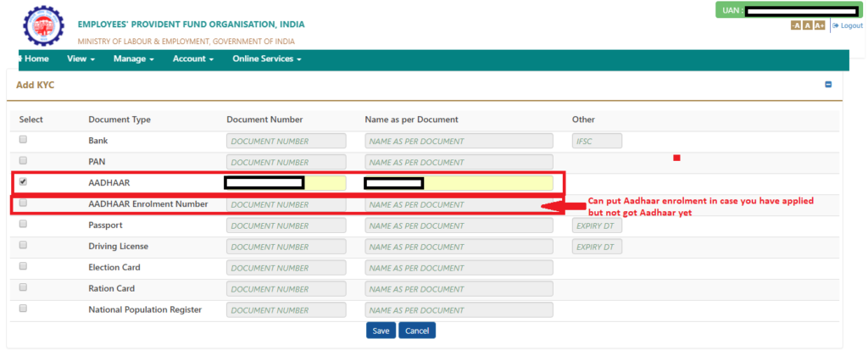868x356 pixels.
Task: Click the 'Document Type' column header
Action: click(x=120, y=120)
